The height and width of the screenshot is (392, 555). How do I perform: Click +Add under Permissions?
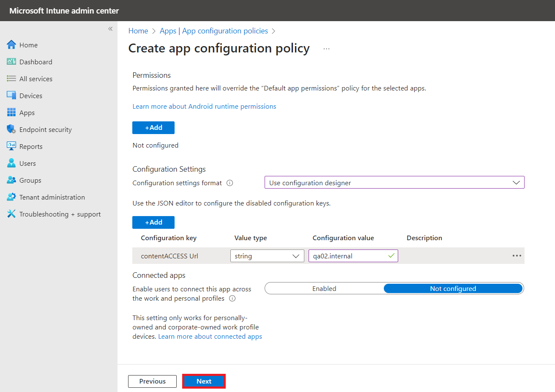[153, 128]
